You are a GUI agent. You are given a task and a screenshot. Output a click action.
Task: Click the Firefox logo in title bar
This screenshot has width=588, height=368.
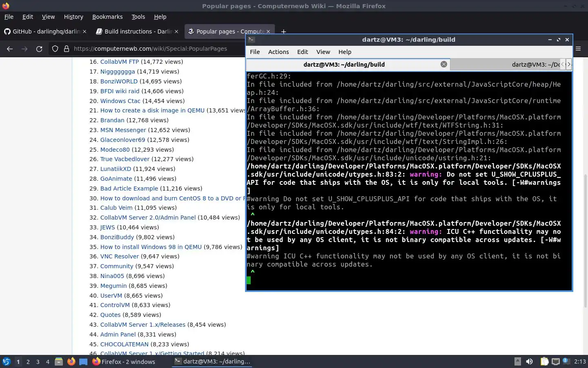(x=6, y=6)
